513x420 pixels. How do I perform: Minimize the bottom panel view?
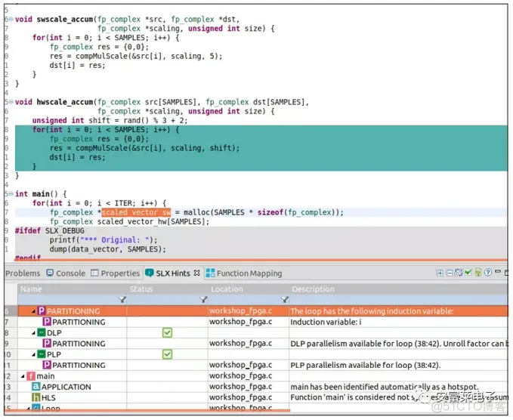pos(498,271)
